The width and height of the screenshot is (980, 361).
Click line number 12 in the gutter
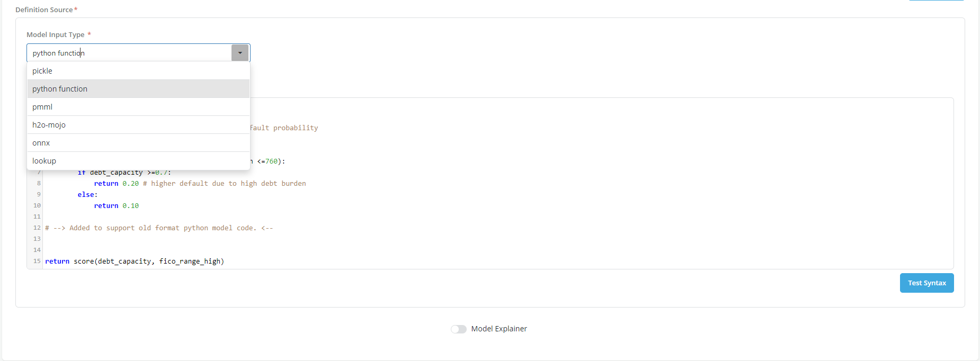[x=37, y=228]
